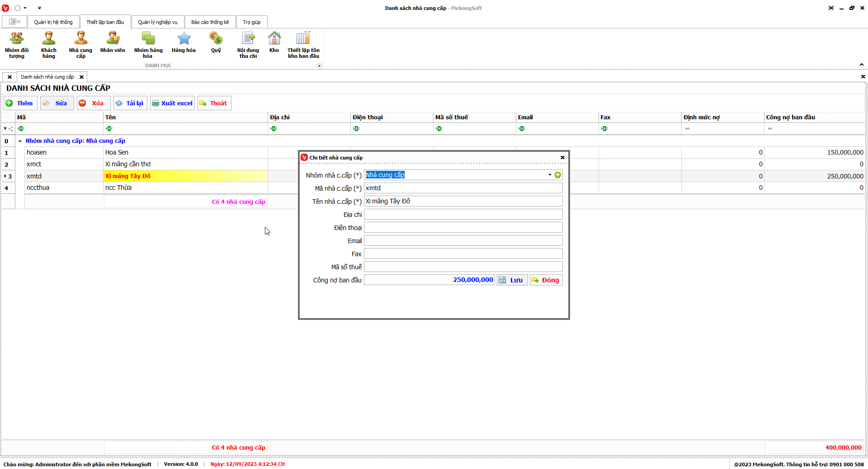Open Nhân viên list from ribbon

coord(113,42)
